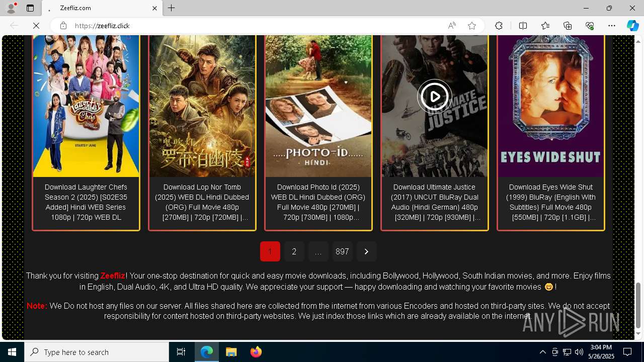Open Photo Id poster
This screenshot has width=644, height=362.
point(318,106)
